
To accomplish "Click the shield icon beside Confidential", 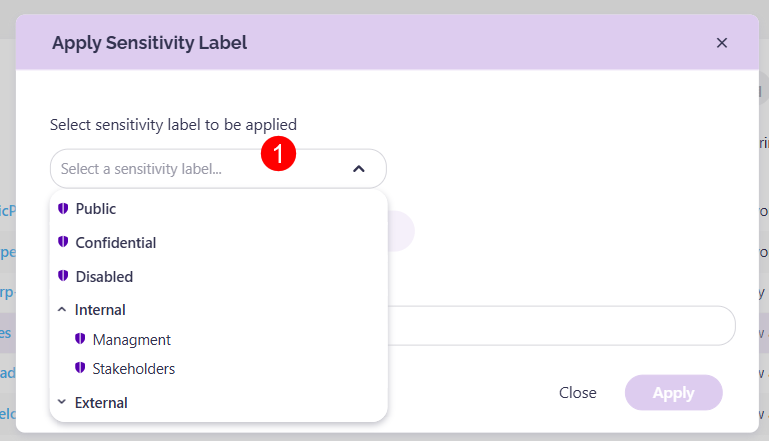I will (63, 243).
